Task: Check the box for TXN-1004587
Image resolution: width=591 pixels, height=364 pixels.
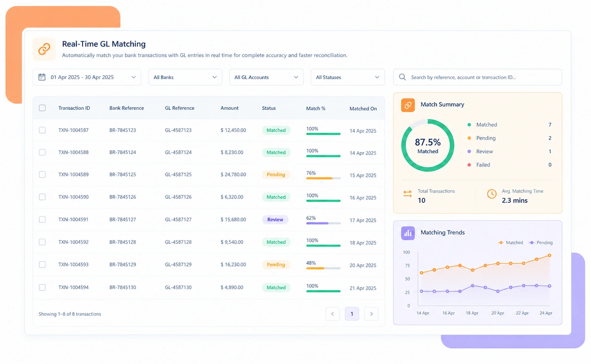Action: pyautogui.click(x=42, y=130)
